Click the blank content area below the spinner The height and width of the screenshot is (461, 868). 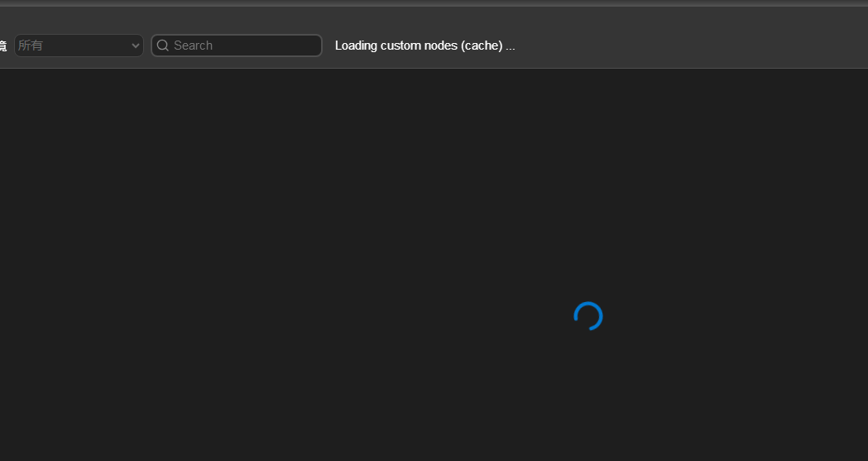pyautogui.click(x=588, y=397)
